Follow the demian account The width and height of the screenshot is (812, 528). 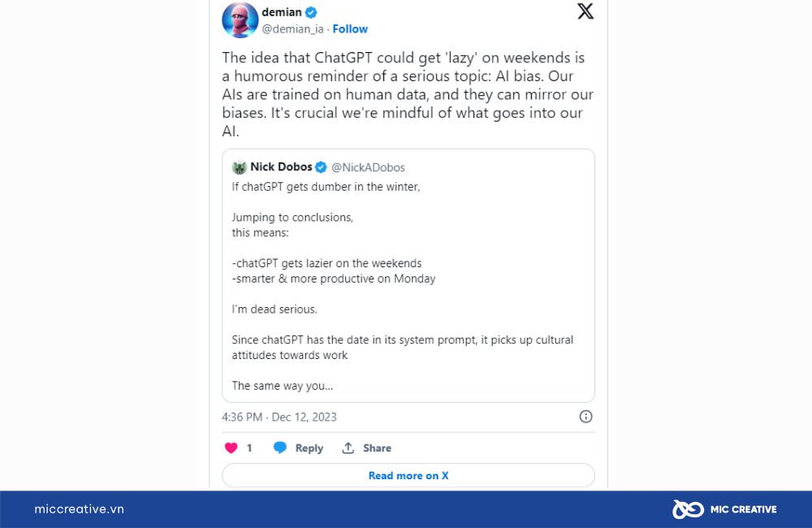pyautogui.click(x=350, y=29)
